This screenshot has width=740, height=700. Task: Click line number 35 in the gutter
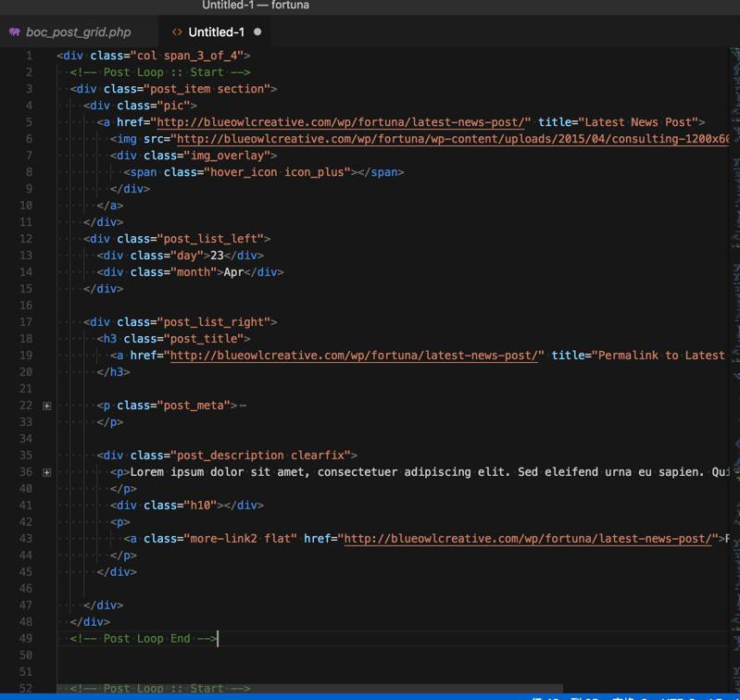(25, 456)
